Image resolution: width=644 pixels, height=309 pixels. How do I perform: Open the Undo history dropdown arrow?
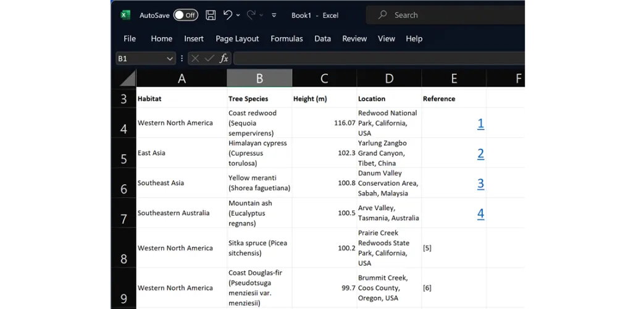point(238,15)
